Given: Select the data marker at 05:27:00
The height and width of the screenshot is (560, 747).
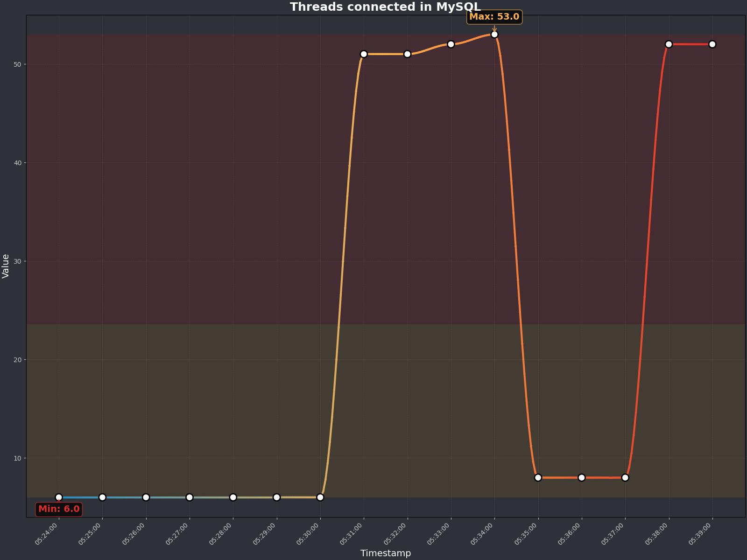Looking at the screenshot, I should [x=190, y=497].
